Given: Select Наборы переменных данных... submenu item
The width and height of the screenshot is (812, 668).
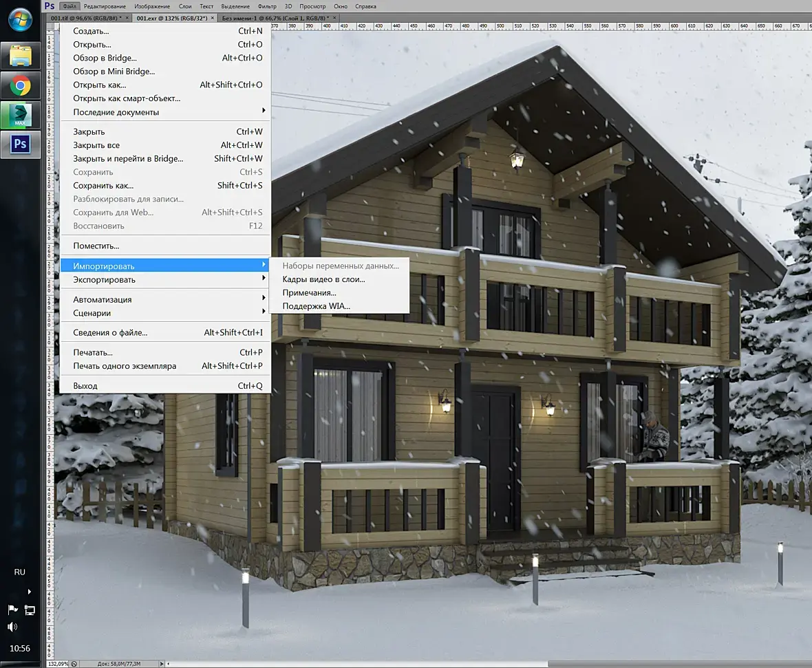Looking at the screenshot, I should click(x=339, y=266).
